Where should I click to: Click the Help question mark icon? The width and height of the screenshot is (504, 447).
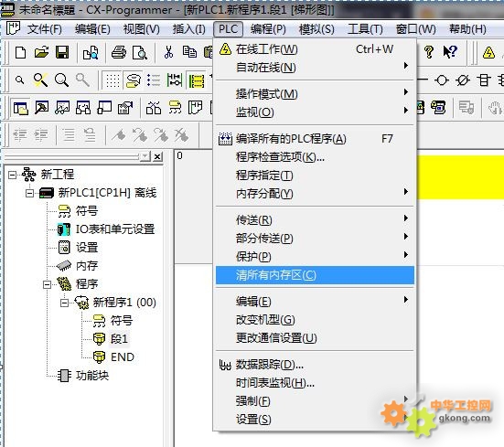[429, 52]
